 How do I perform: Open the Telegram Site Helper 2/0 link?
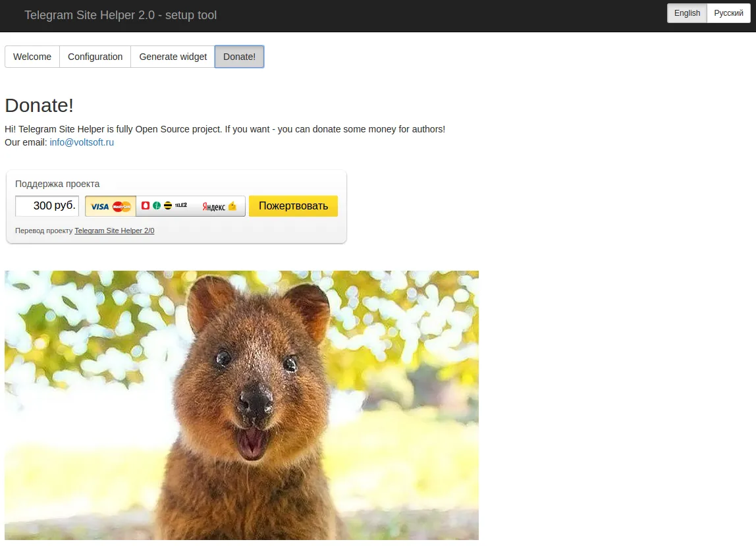pos(114,231)
